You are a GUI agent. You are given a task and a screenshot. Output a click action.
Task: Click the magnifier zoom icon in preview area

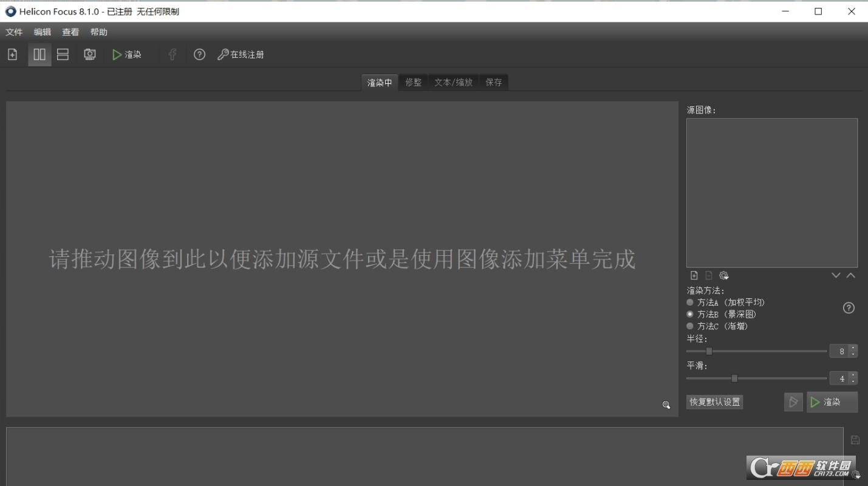[666, 405]
